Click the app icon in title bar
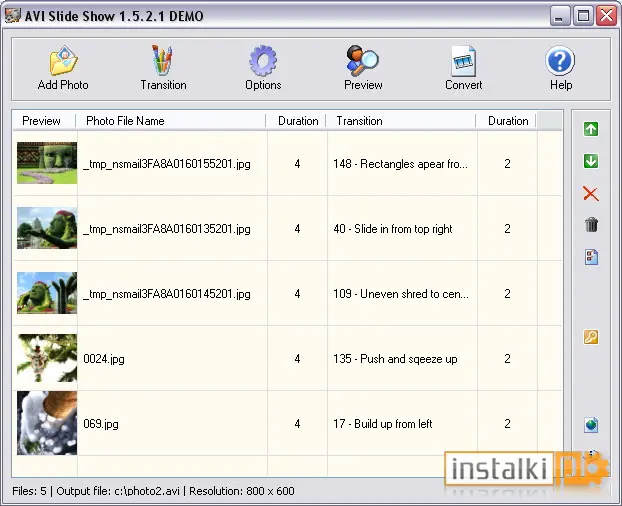Viewport: 622px width, 506px height. click(12, 15)
